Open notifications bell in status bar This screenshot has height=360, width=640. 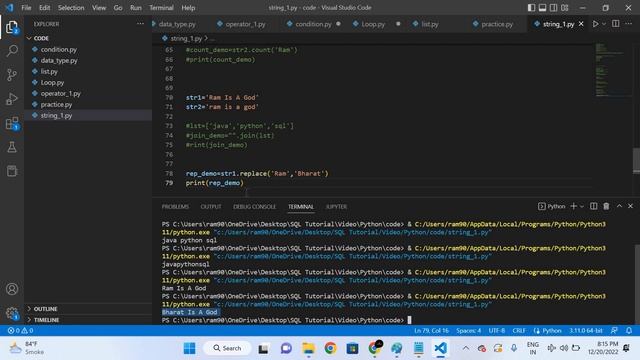629,331
